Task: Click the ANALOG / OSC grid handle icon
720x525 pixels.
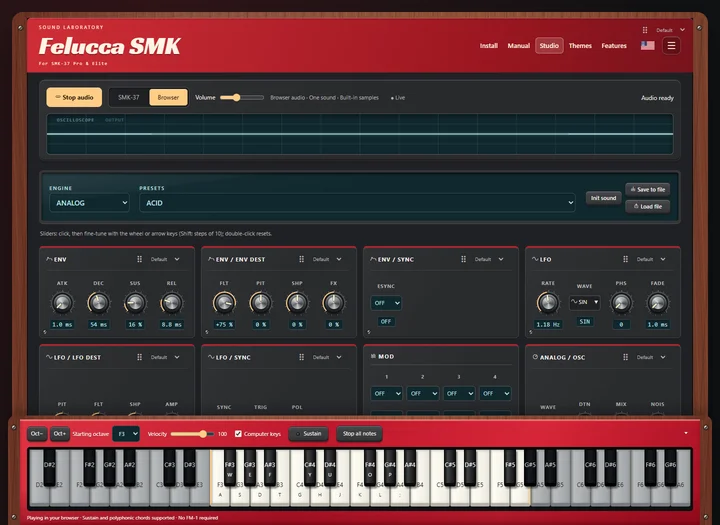Action: (x=625, y=357)
